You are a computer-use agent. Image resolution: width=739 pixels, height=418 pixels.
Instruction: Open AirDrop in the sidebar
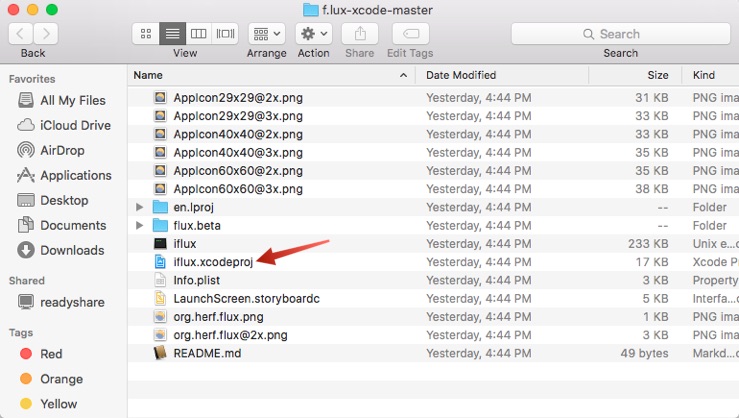tap(62, 150)
